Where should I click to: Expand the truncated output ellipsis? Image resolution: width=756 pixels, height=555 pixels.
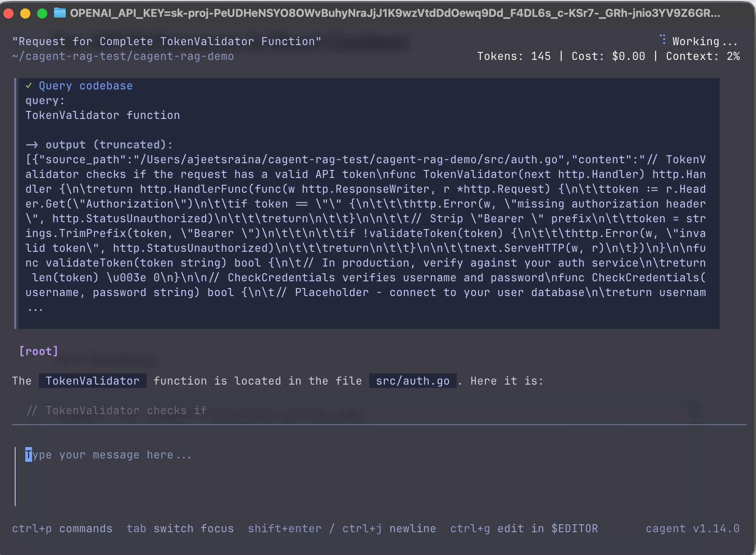pos(35,309)
